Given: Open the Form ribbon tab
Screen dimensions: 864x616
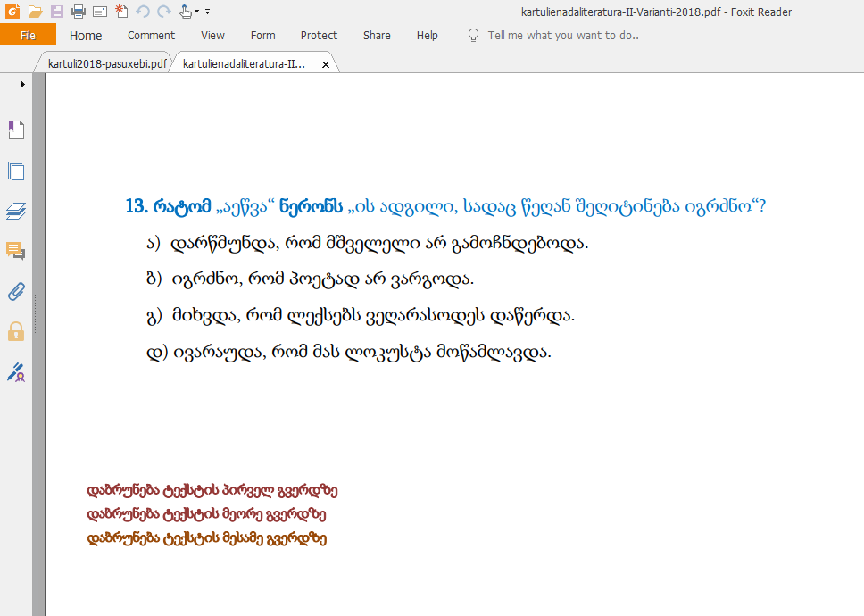Looking at the screenshot, I should click(262, 35).
